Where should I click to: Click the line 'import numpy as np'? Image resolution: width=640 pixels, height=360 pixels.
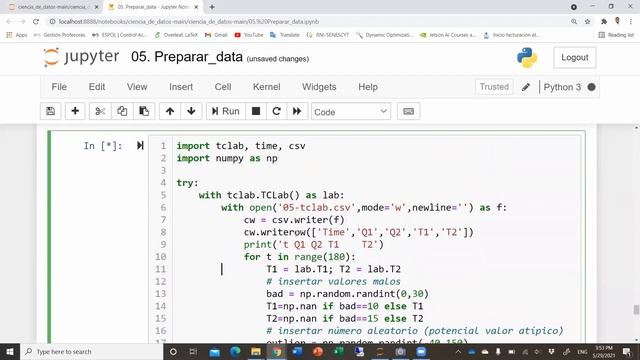click(227, 158)
